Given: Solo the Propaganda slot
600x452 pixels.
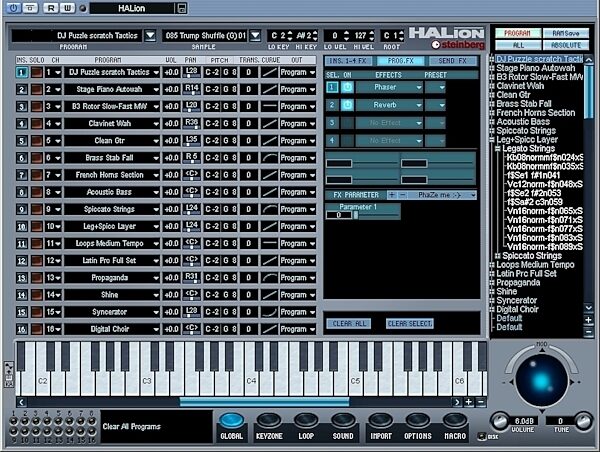Looking at the screenshot, I should pos(37,278).
